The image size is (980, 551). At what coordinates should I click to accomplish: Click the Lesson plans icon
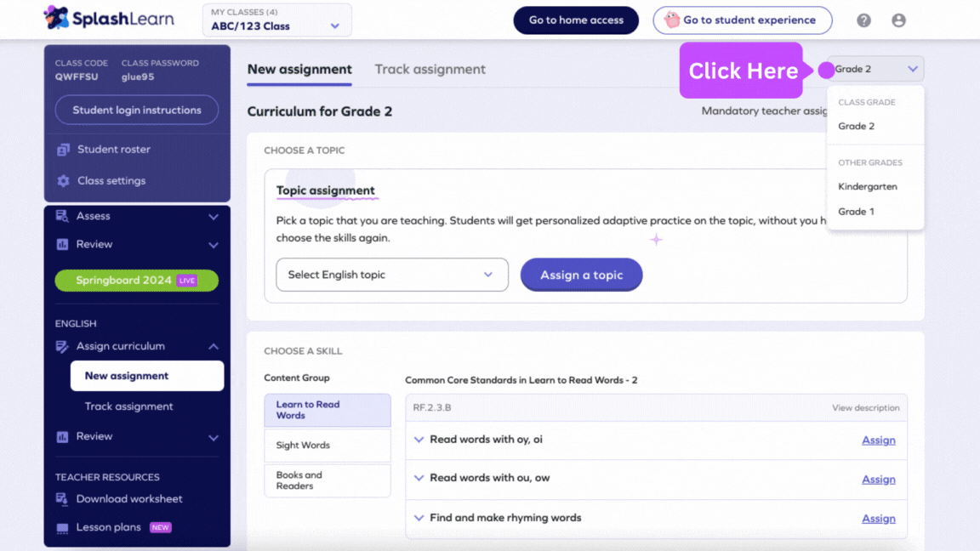62,528
